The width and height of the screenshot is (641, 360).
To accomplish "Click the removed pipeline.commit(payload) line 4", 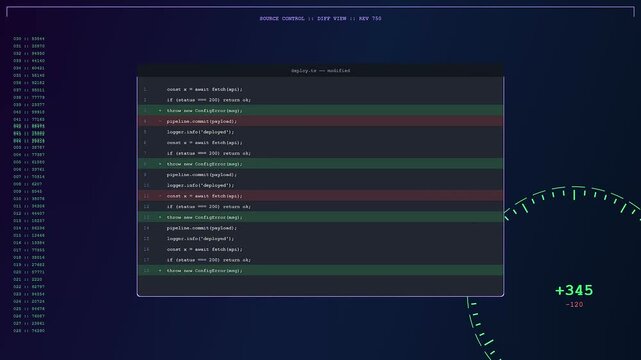I will click(320, 121).
